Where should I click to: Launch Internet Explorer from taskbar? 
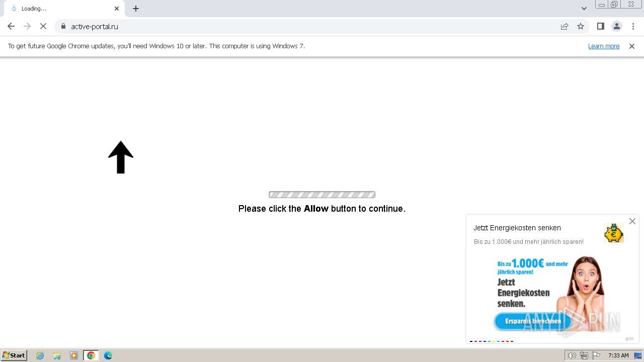pos(40,355)
